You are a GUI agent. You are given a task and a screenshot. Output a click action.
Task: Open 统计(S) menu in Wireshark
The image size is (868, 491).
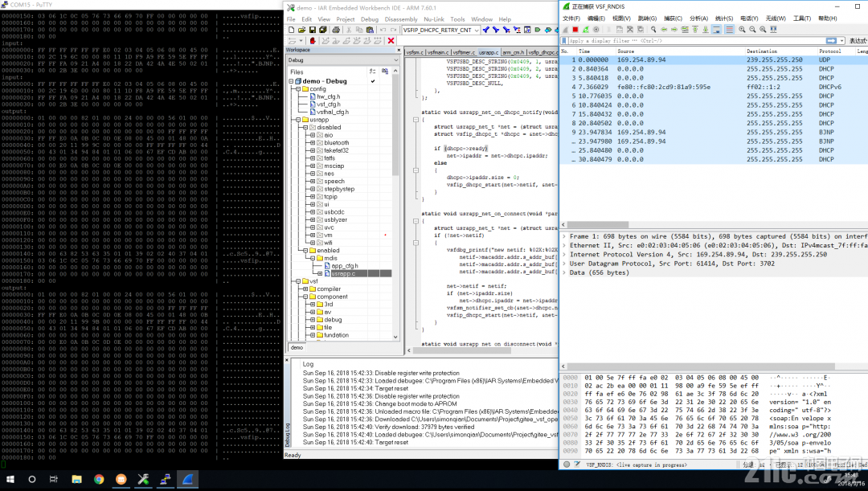click(x=724, y=18)
